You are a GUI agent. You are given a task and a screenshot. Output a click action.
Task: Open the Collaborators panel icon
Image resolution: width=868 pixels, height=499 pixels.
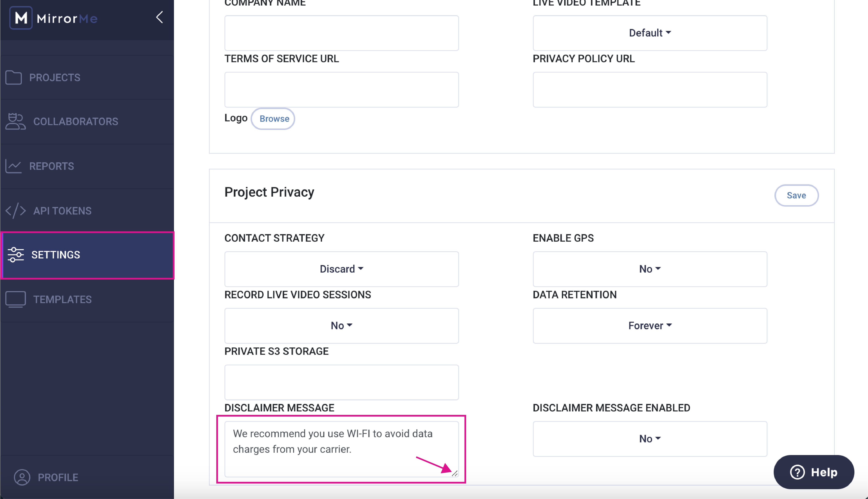point(15,121)
